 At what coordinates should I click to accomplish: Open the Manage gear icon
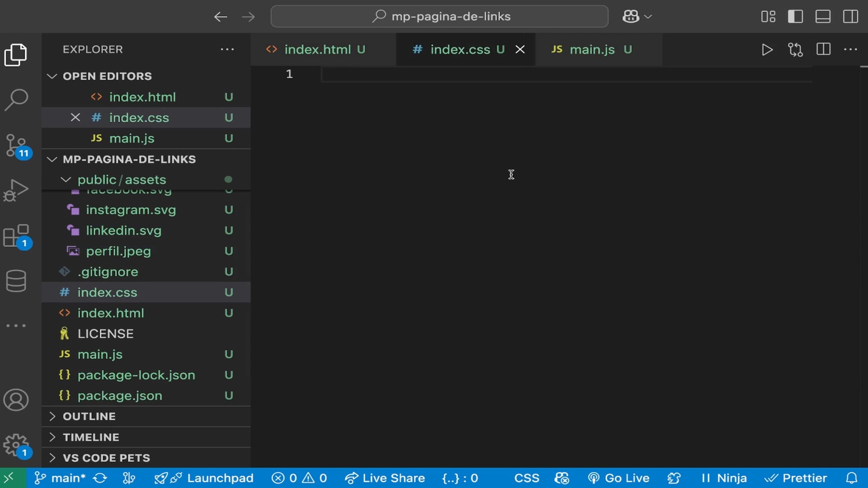16,445
